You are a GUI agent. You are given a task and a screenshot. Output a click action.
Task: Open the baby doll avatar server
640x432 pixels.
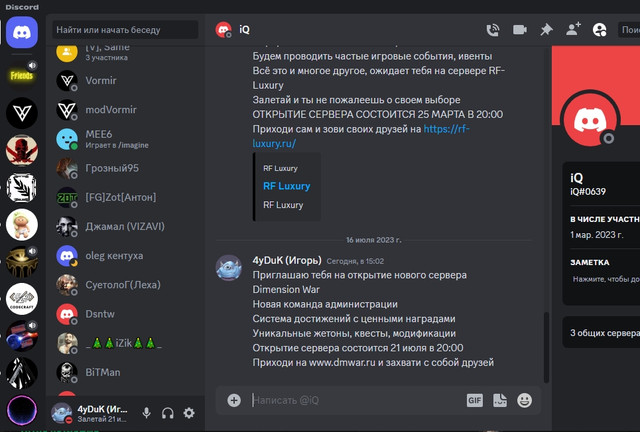[x=22, y=225]
